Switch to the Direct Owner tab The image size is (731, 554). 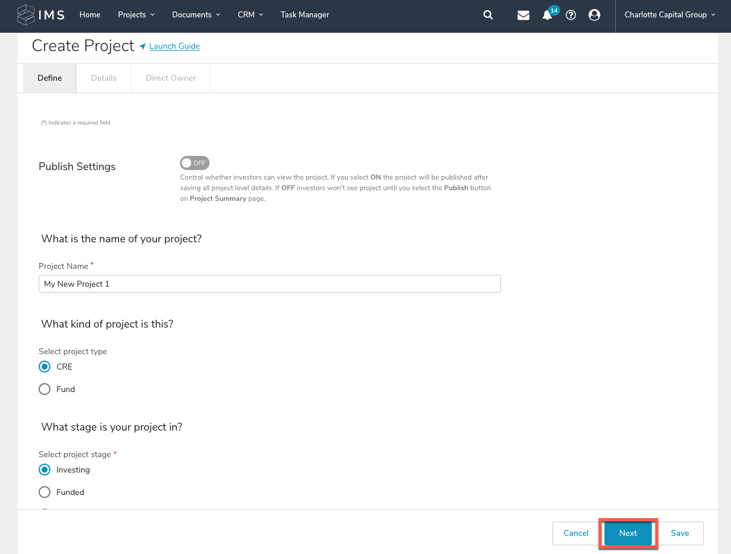click(171, 78)
